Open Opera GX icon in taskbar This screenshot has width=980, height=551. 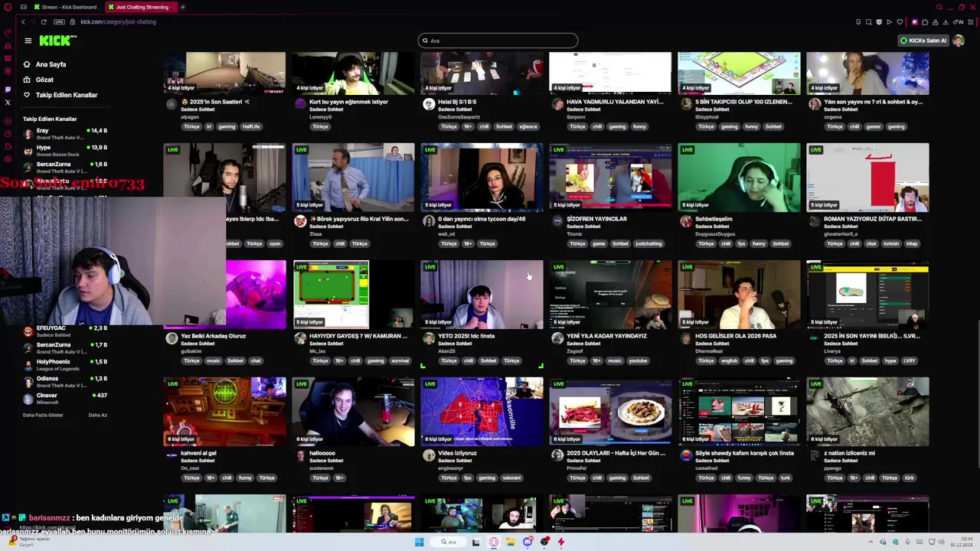coord(493,542)
